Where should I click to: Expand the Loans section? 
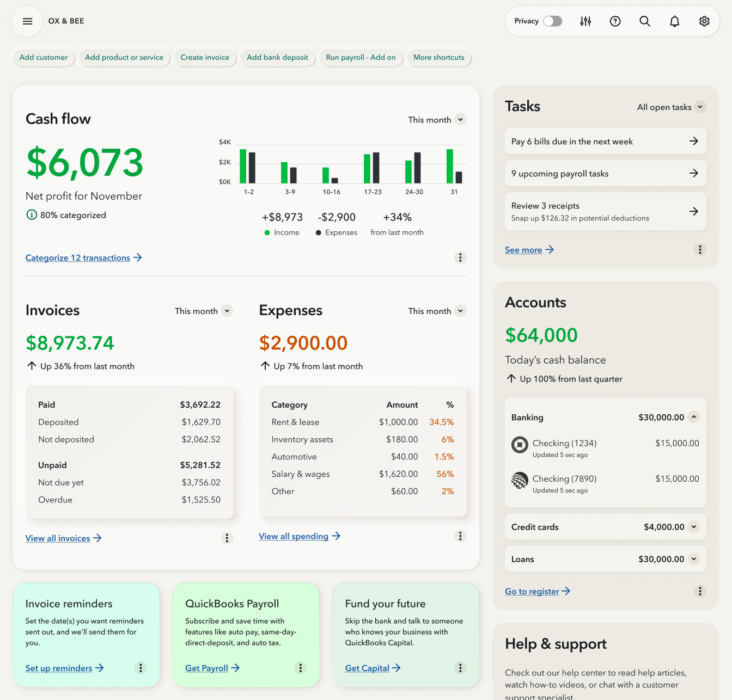coord(694,559)
